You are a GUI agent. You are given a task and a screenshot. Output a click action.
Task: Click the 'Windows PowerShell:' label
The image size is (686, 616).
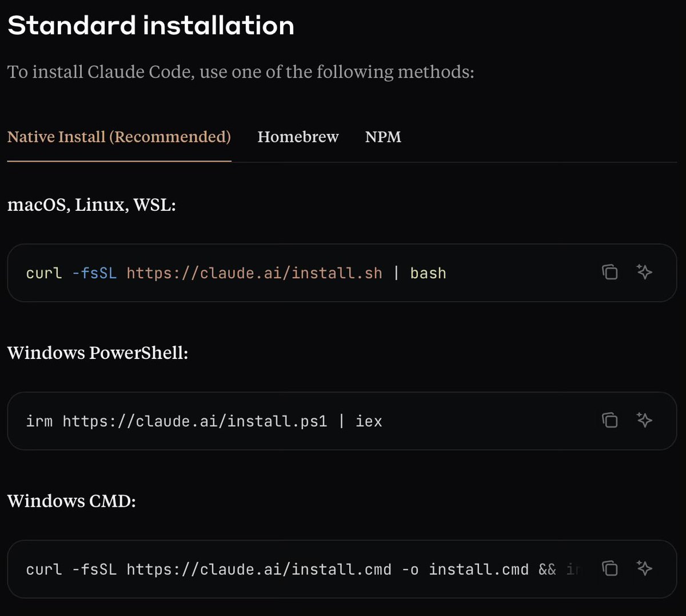[x=98, y=353]
